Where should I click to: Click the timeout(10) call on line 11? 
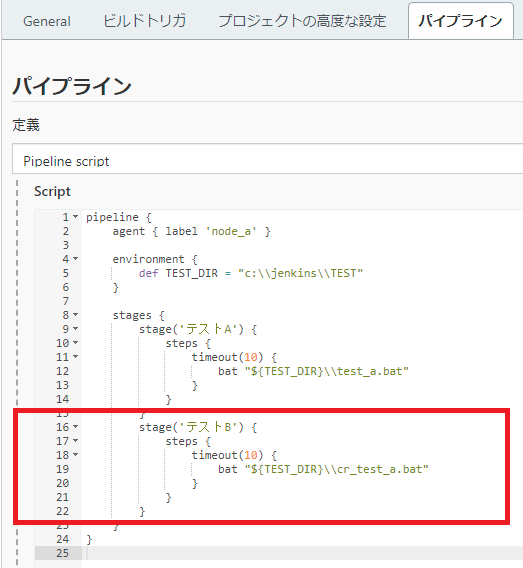pyautogui.click(x=227, y=357)
